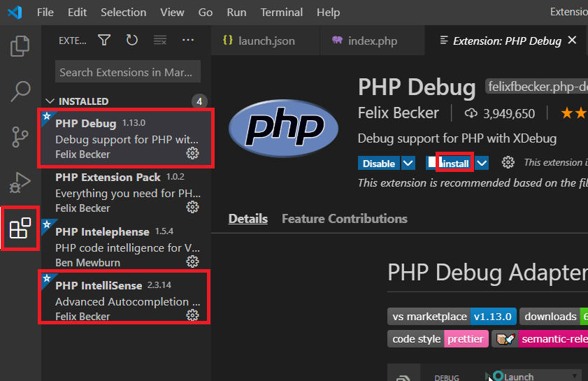Open extensions panel more actions menu
Screen dimensions: 588x381
pos(188,40)
